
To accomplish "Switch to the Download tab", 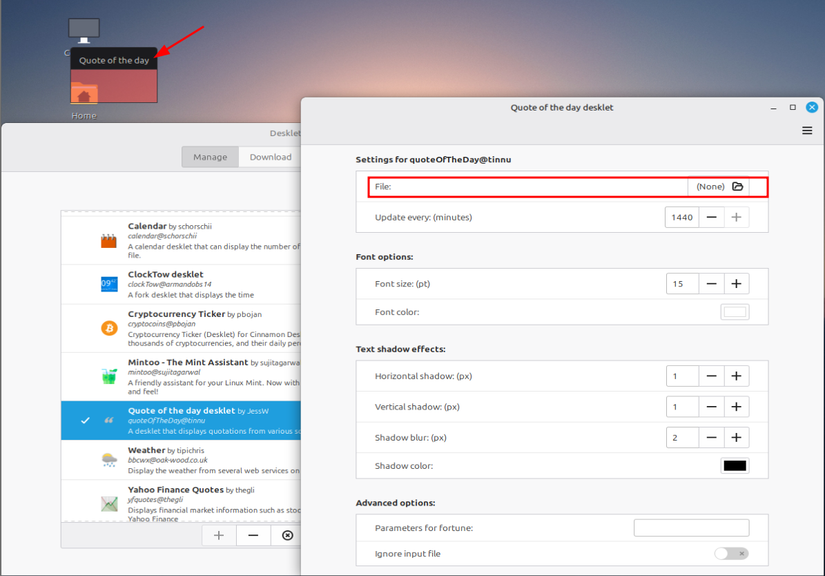I will coord(269,156).
